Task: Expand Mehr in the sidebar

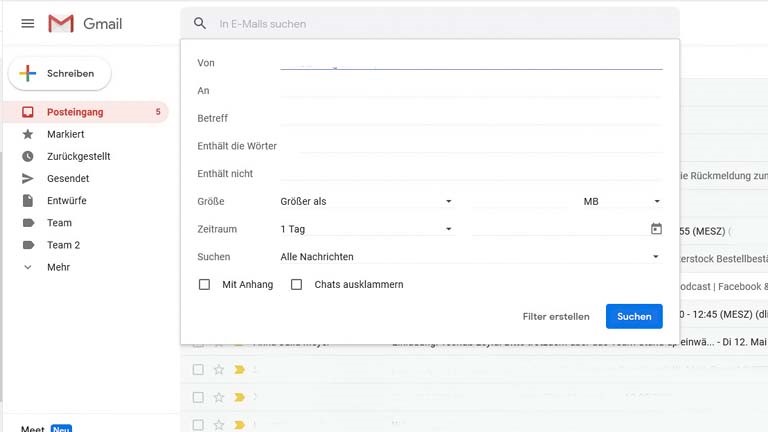Action: click(58, 267)
